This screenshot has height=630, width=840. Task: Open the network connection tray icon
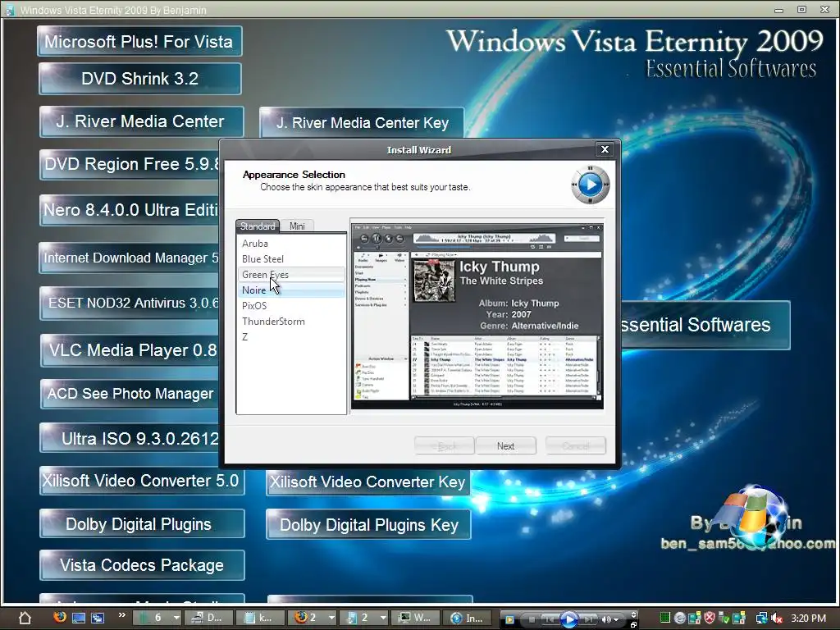click(762, 619)
